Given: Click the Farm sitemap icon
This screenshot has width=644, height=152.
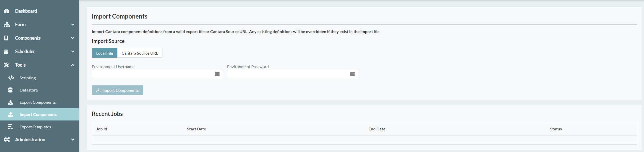Looking at the screenshot, I should pos(7,25).
